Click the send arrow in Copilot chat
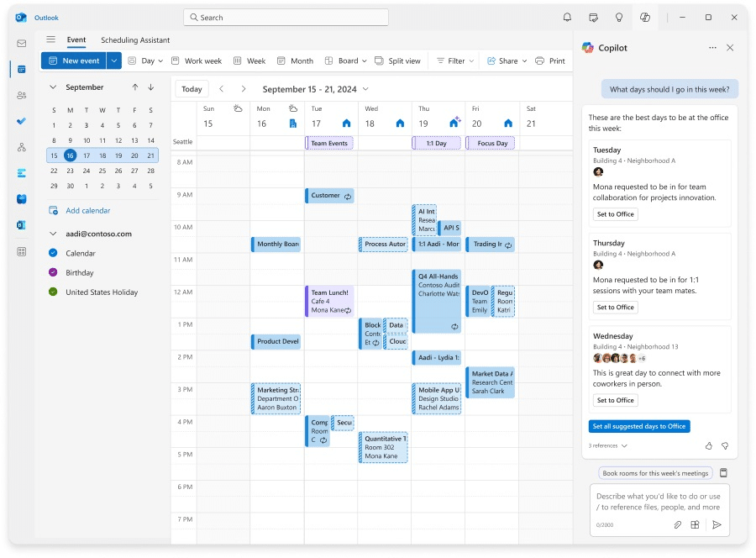Image resolution: width=756 pixels, height=558 pixels. click(717, 524)
